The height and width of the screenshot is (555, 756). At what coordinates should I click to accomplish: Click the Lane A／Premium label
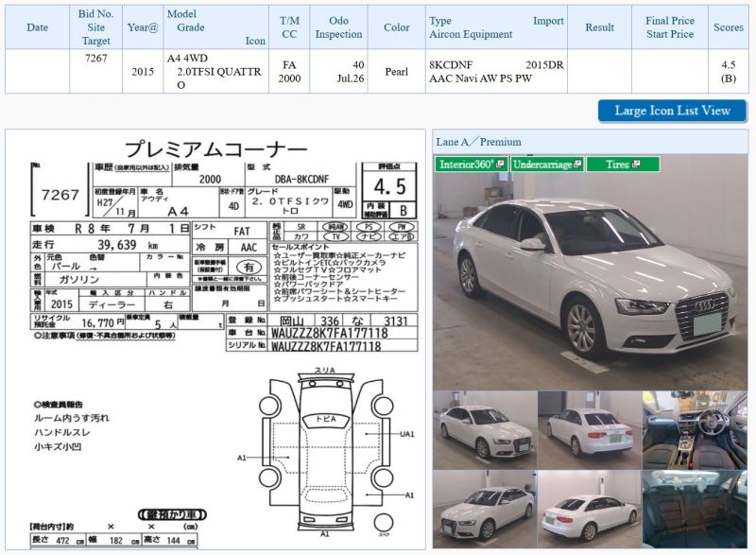pyautogui.click(x=478, y=142)
